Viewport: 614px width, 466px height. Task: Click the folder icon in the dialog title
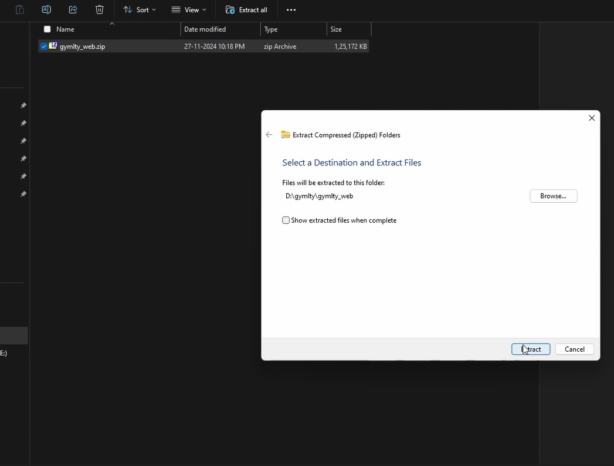285,135
